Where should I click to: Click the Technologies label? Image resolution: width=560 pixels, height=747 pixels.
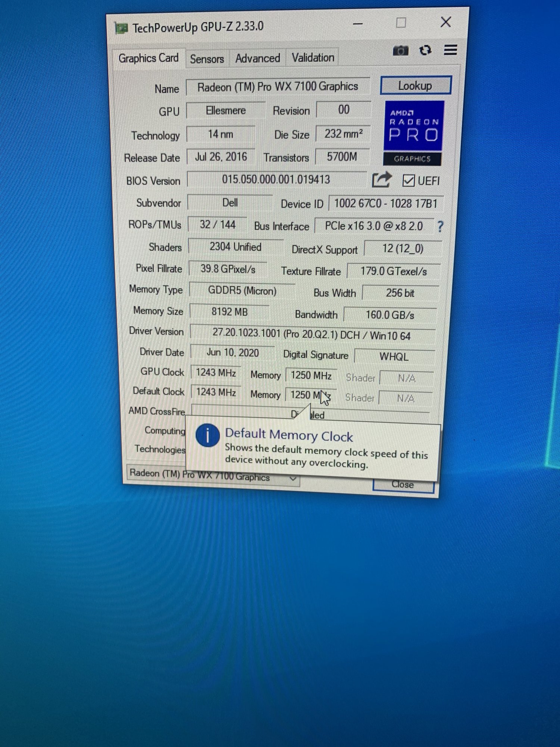[160, 449]
